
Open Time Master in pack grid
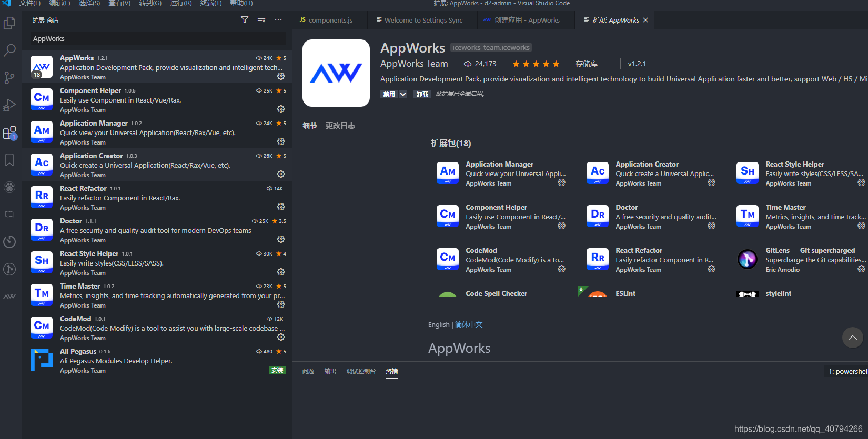point(801,217)
